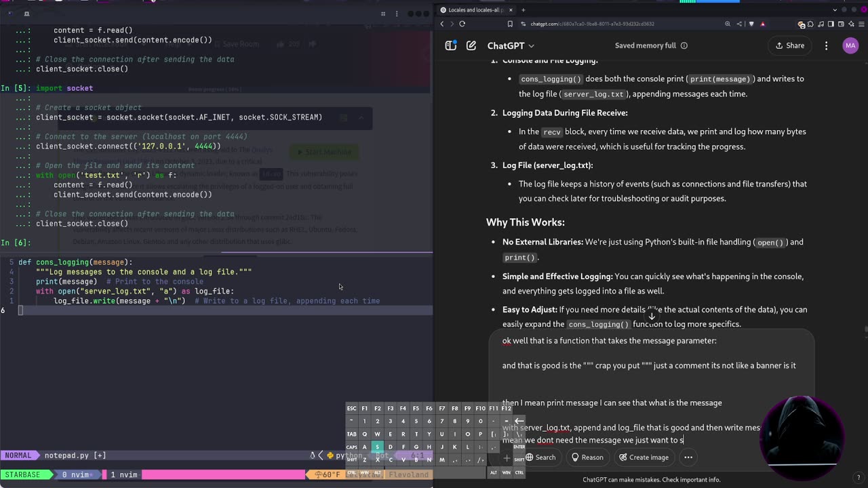Screen dimensions: 868x488
Task: Open the ChatGPT model selector dropdown
Action: coord(511,45)
